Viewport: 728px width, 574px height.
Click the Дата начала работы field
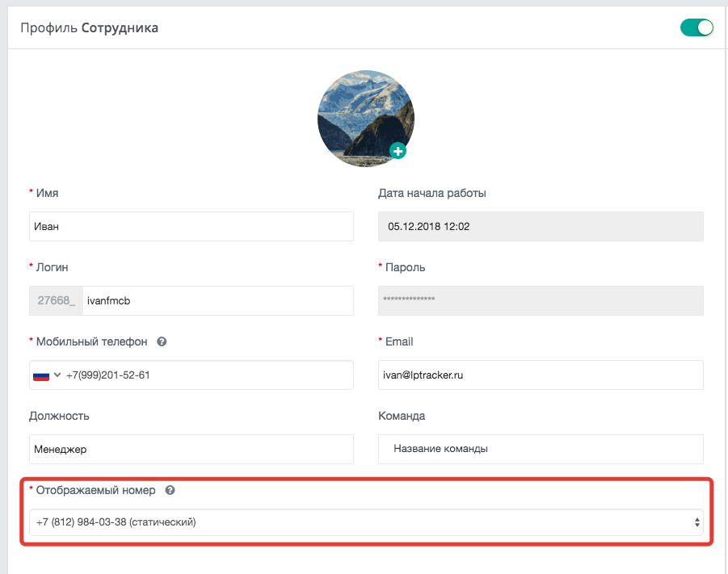pyautogui.click(x=541, y=226)
